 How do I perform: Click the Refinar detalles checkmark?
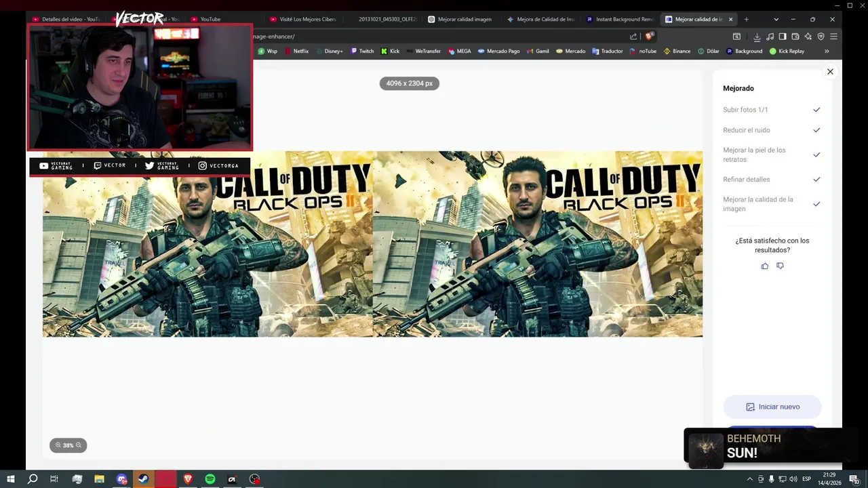pyautogui.click(x=816, y=180)
